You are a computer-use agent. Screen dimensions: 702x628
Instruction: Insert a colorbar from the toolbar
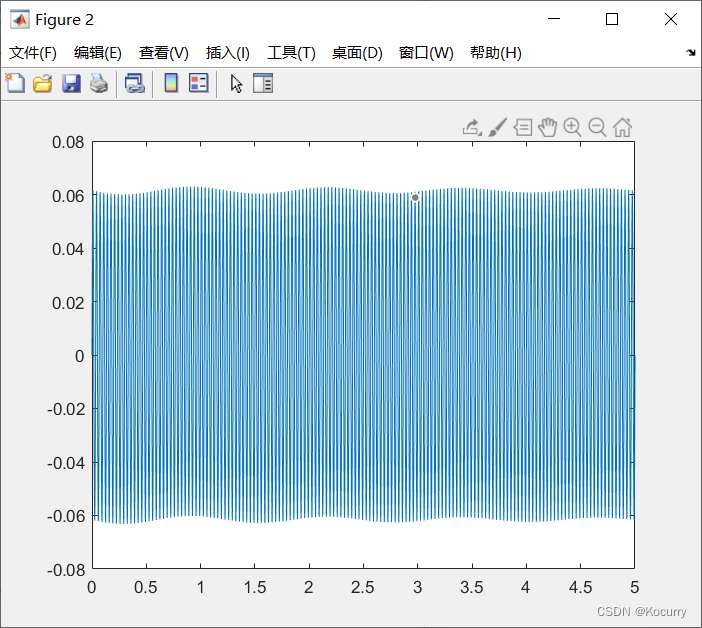[x=171, y=83]
